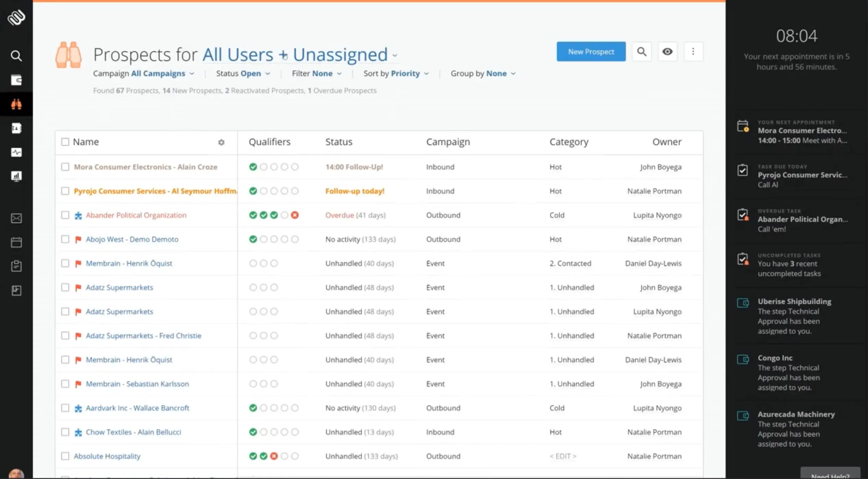Image resolution: width=868 pixels, height=479 pixels.
Task: Check the select-all checkbox beside Name
Action: pos(65,142)
